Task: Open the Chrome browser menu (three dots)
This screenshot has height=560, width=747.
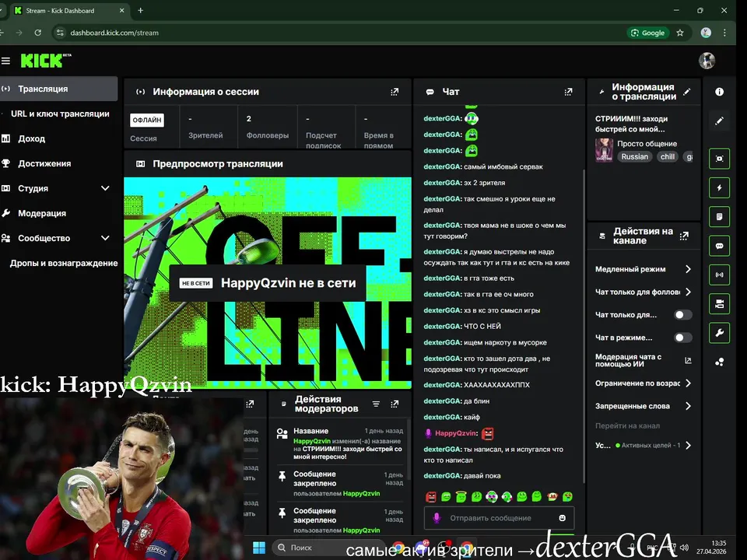Action: click(724, 33)
